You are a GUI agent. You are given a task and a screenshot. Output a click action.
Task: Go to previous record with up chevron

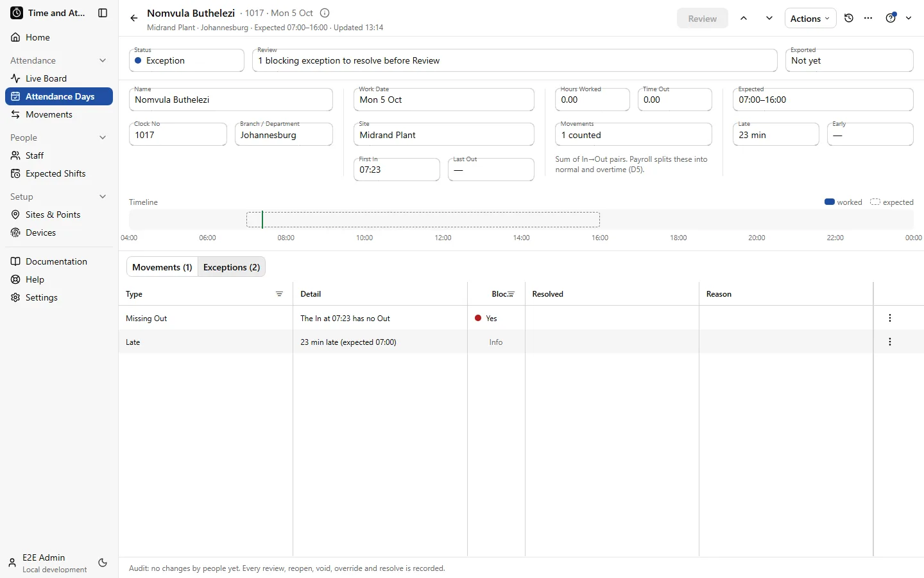pos(744,18)
